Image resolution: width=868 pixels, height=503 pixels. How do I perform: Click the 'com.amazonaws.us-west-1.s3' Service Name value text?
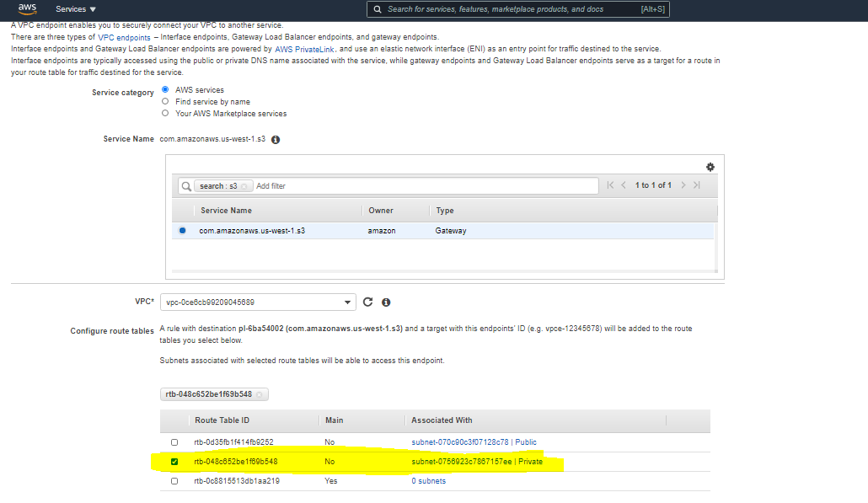(x=212, y=139)
